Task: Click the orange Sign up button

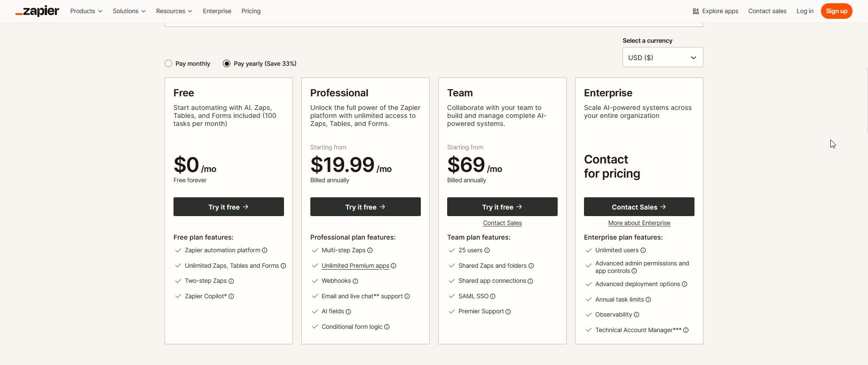Action: (836, 11)
